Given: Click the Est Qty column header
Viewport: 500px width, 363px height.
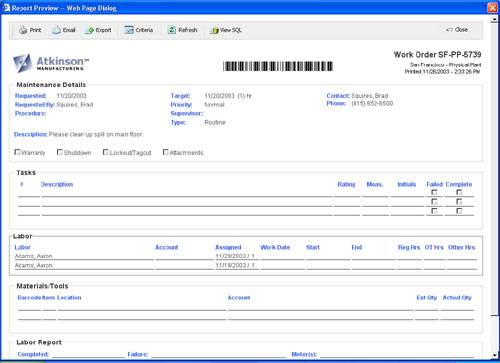Looking at the screenshot, I should click(x=427, y=298).
